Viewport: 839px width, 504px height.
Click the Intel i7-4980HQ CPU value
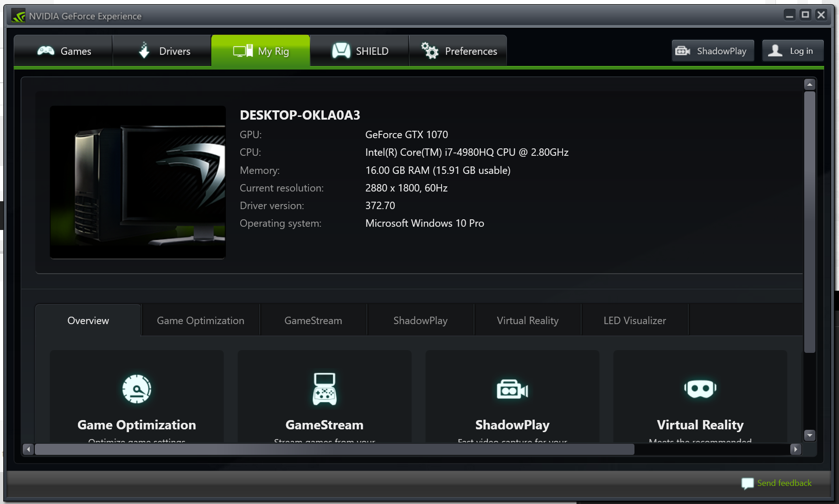(x=467, y=152)
